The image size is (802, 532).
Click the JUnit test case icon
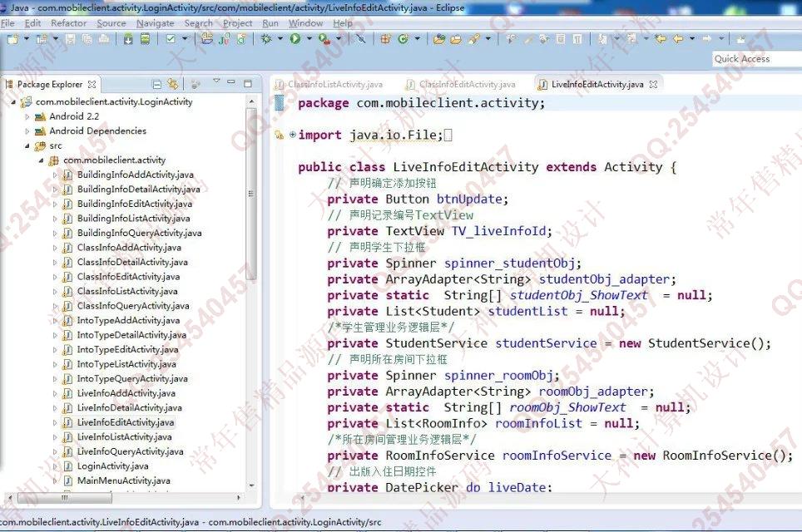pyautogui.click(x=224, y=39)
